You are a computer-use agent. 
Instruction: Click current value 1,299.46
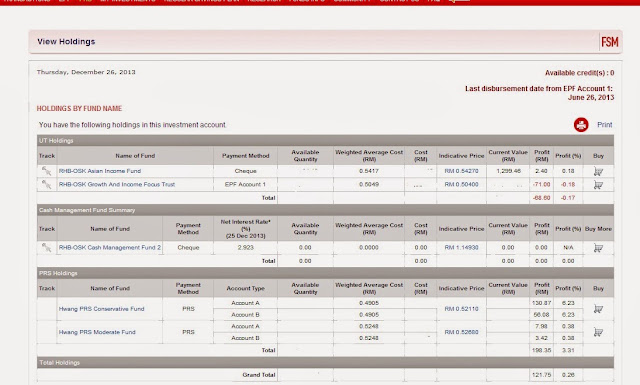[x=508, y=171]
